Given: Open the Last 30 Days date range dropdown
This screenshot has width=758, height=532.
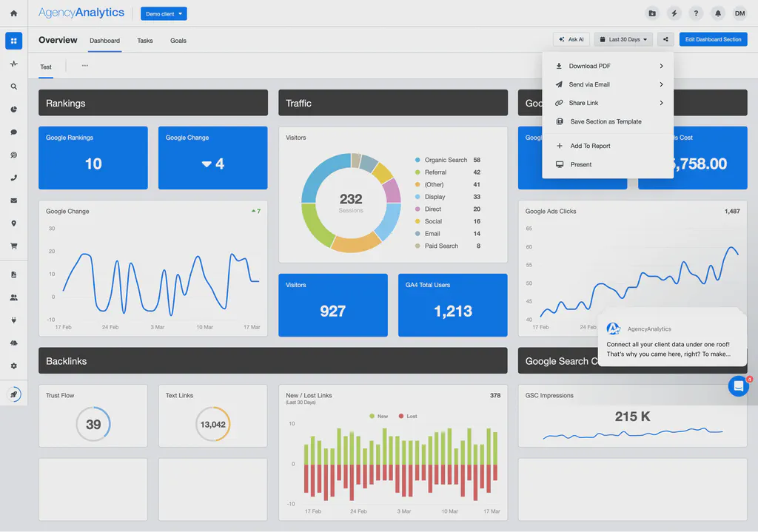Looking at the screenshot, I should [x=623, y=39].
